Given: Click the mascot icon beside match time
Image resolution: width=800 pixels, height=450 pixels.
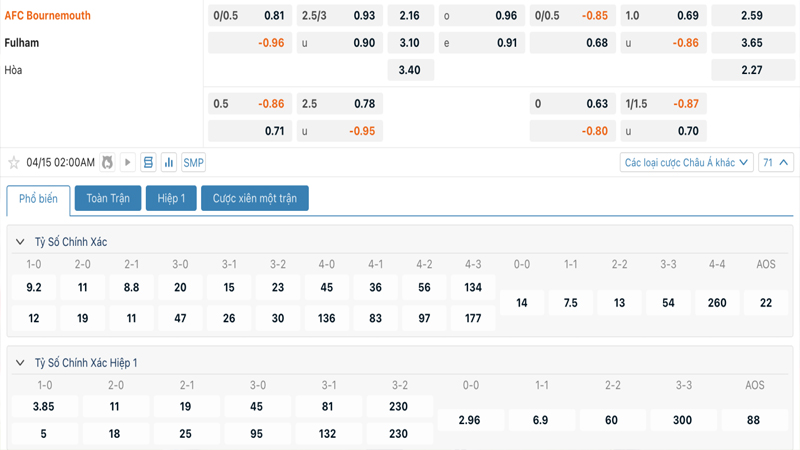Looking at the screenshot, I should (108, 163).
